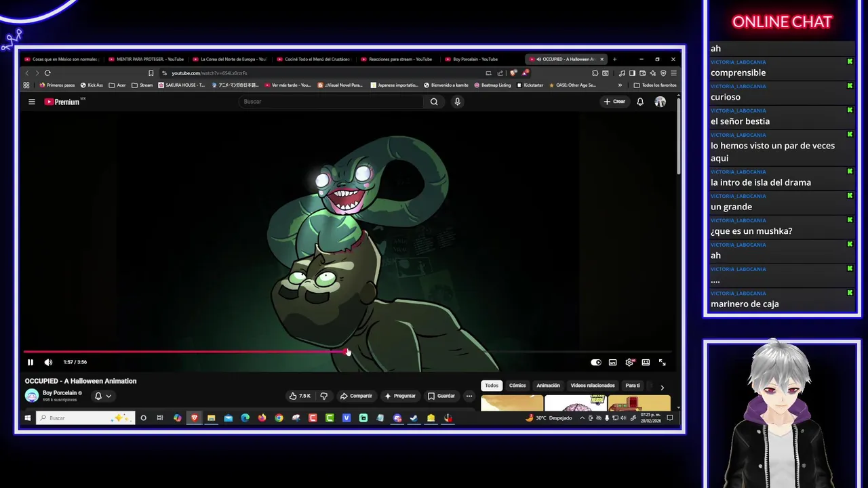Image resolution: width=868 pixels, height=488 pixels.
Task: Open the Windows Start menu
Action: [x=27, y=418]
